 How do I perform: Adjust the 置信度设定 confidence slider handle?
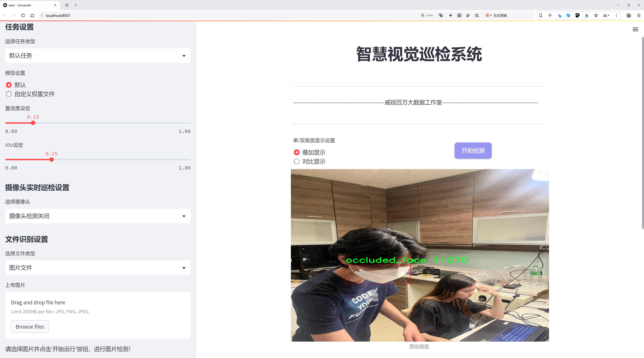pos(33,123)
